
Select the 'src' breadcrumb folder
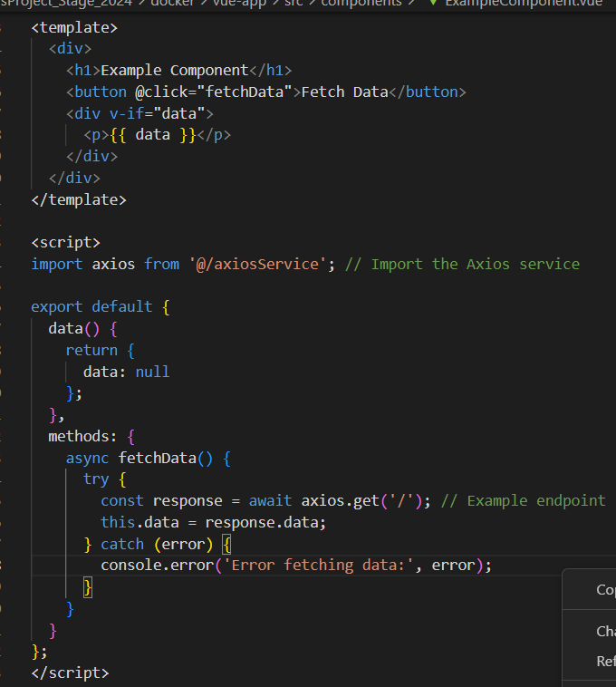pos(294,3)
